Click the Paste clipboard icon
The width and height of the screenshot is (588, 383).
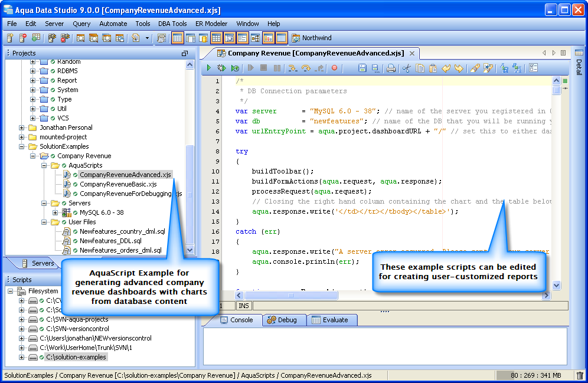coord(433,68)
